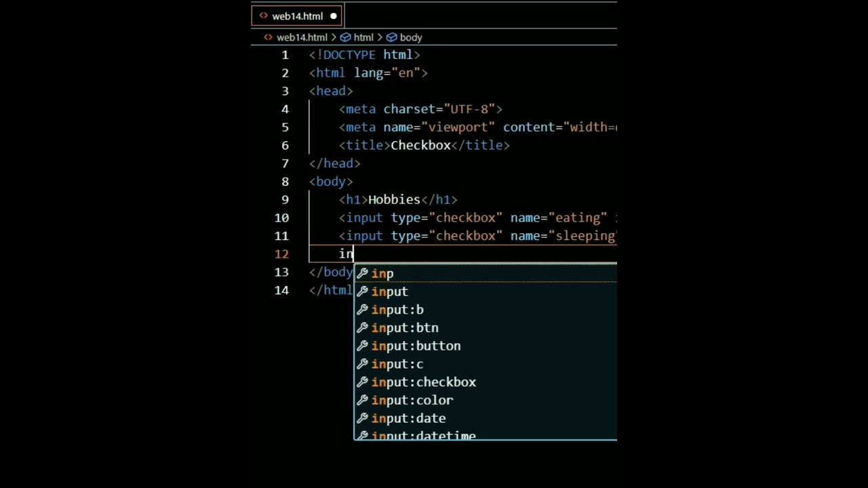
Task: Click the name="eating" attribute
Action: [559, 218]
